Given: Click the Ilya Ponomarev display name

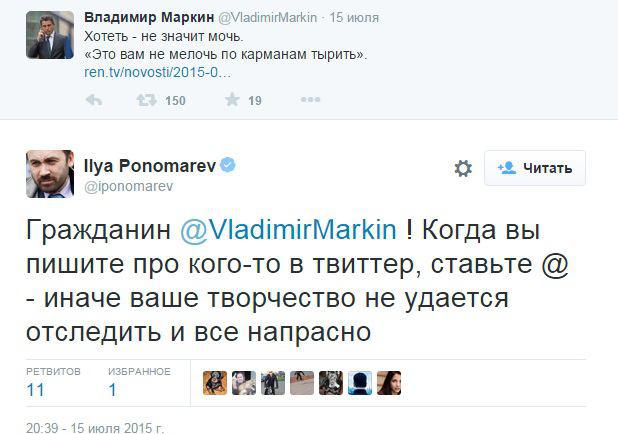Looking at the screenshot, I should tap(151, 164).
